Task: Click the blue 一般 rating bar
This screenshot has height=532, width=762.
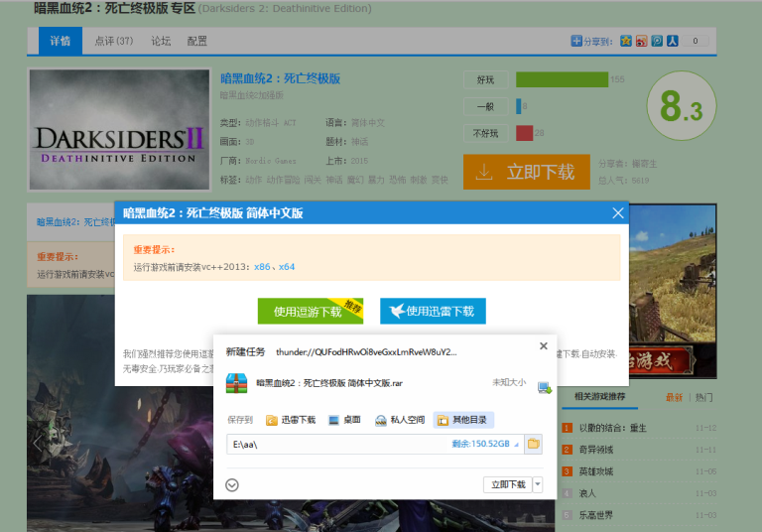Action: point(519,106)
